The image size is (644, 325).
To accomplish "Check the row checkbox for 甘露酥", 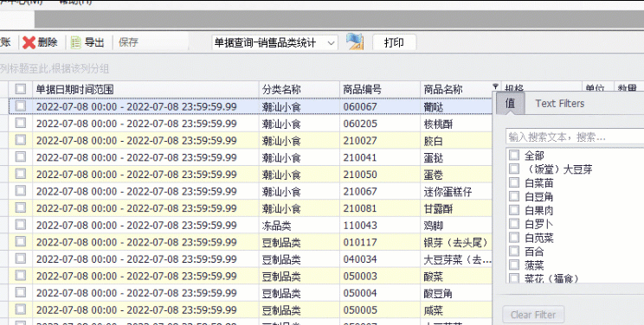I will (21, 207).
